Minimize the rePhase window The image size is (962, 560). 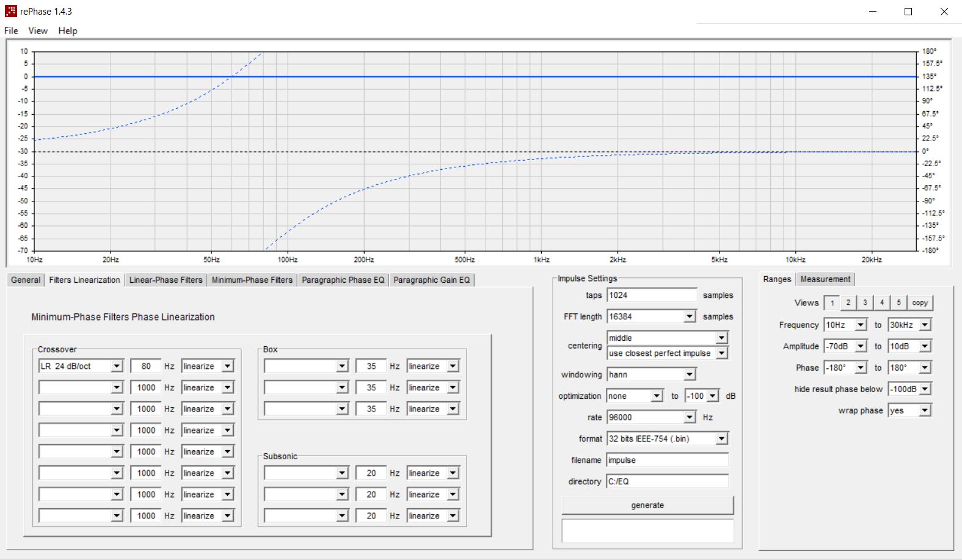pyautogui.click(x=873, y=12)
